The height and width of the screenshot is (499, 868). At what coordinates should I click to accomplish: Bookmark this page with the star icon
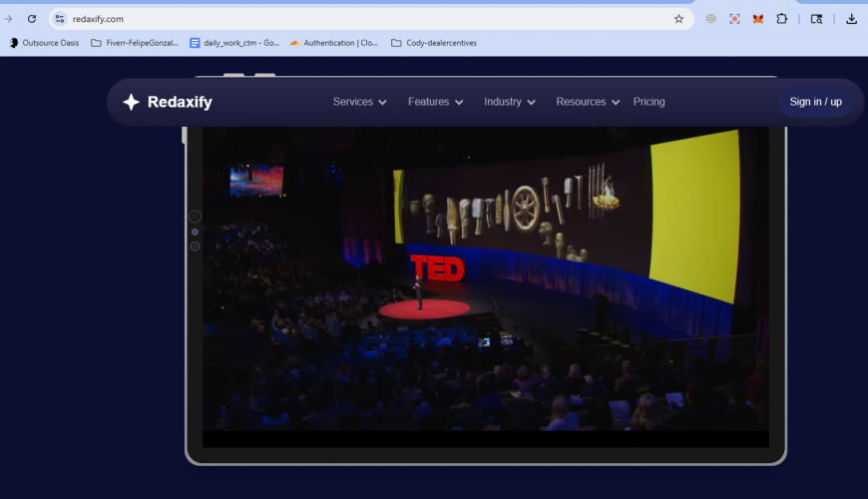pos(678,19)
